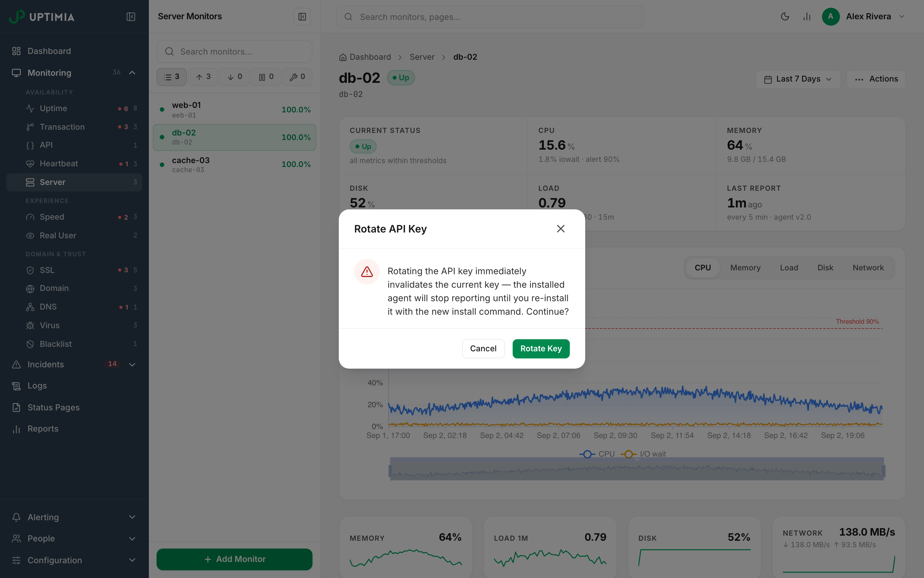Click Memory 64% sparkline card
This screenshot has width=924, height=578.
click(x=406, y=547)
